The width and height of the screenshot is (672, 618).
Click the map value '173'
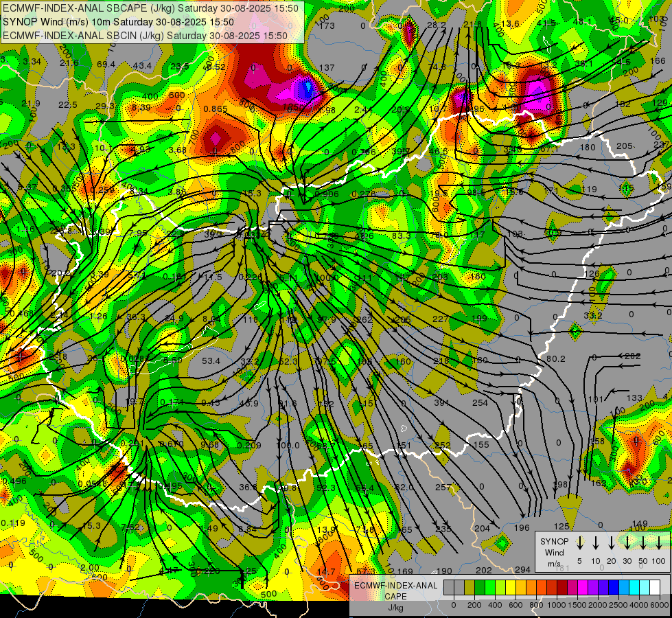(327, 25)
